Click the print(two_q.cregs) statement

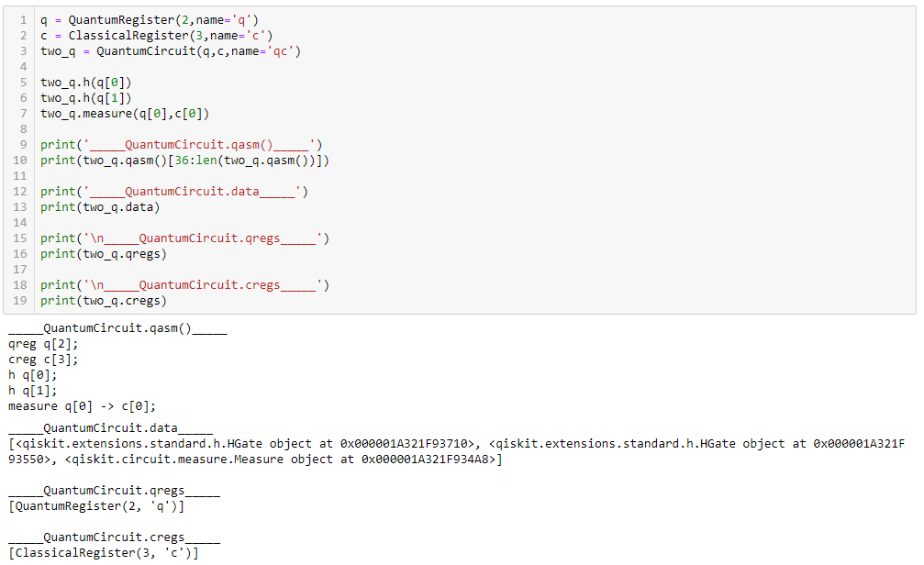[x=104, y=301]
